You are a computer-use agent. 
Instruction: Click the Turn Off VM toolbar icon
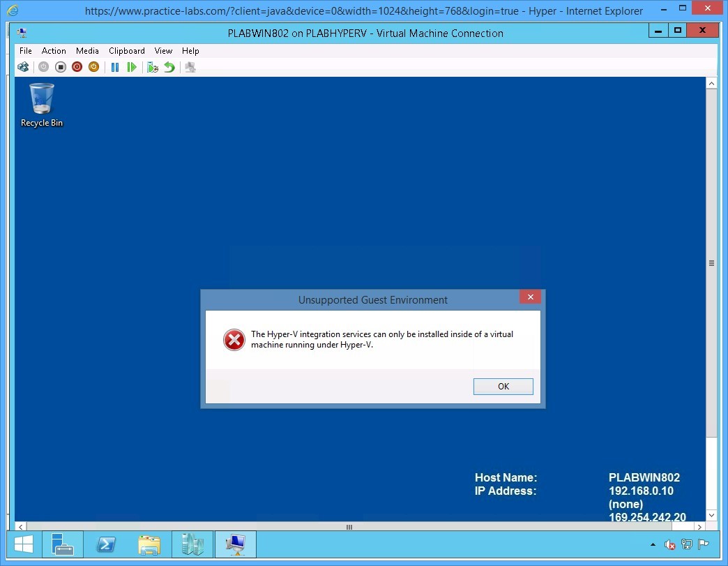click(x=60, y=66)
